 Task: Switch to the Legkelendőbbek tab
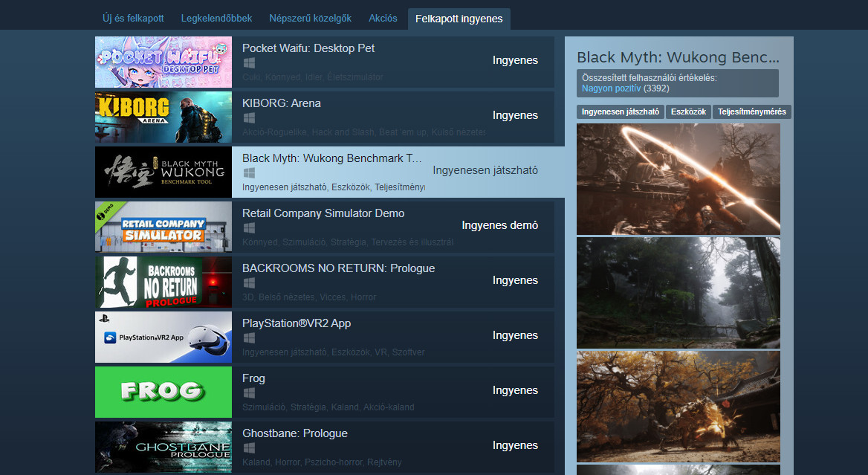click(216, 19)
